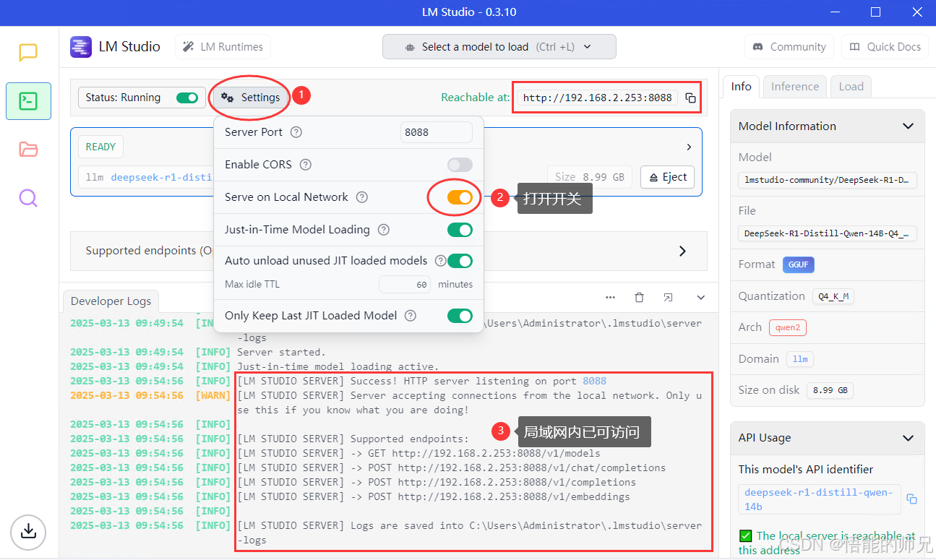The width and height of the screenshot is (936, 560).
Task: Click the GGUF format badge
Action: (x=799, y=264)
